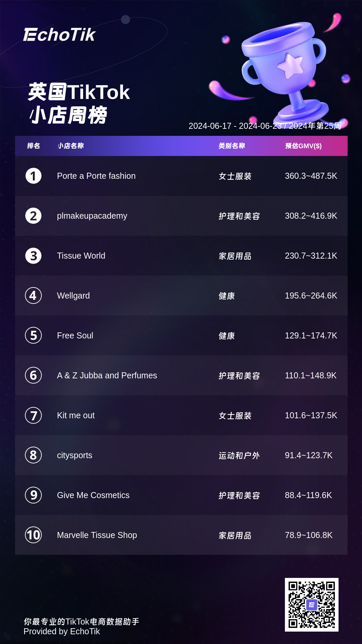Click the rank 1 number badge
Image resolution: width=362 pixels, height=644 pixels.
[34, 176]
